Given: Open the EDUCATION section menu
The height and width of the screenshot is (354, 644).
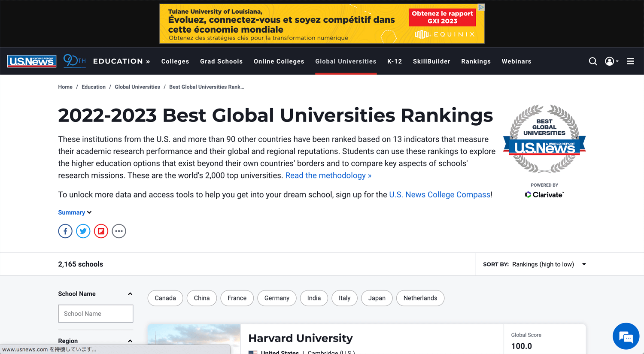Looking at the screenshot, I should tap(122, 61).
